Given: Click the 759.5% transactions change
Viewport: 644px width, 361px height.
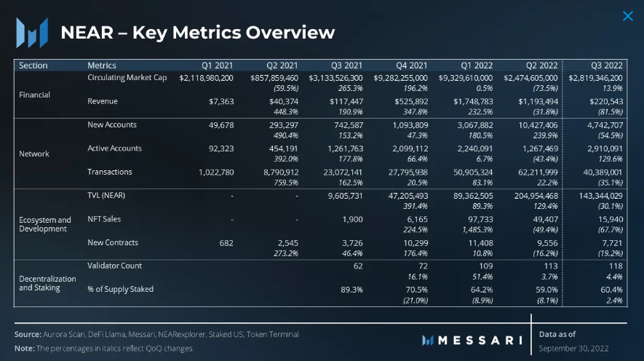Looking at the screenshot, I should [286, 183].
